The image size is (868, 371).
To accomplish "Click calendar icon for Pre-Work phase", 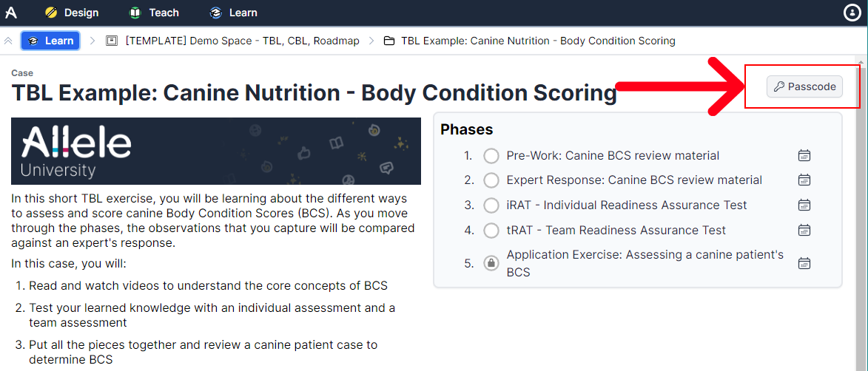I will (x=804, y=155).
